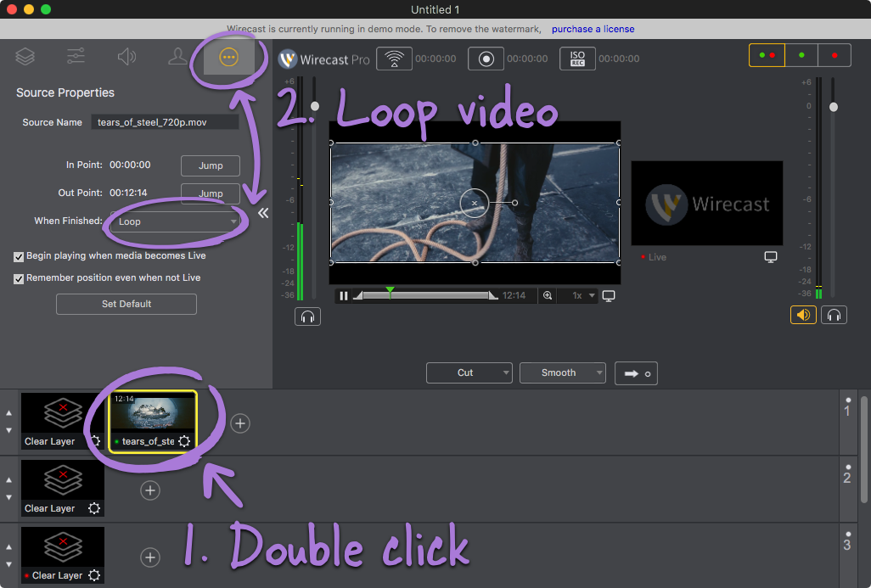
Task: Toggle layer 1 visibility dot
Action: pos(848,400)
